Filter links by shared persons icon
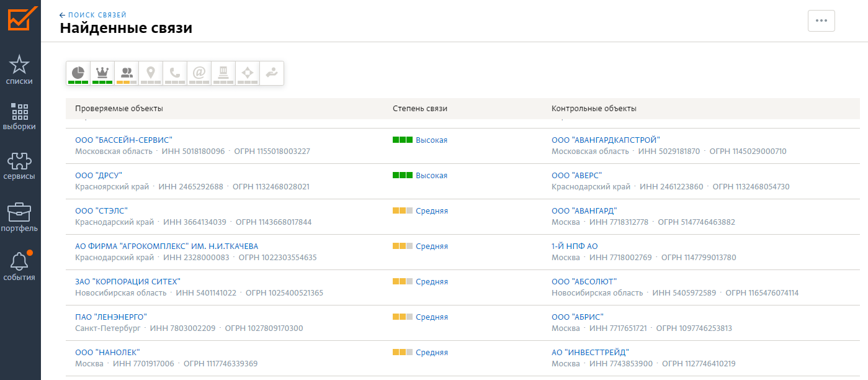 point(127,73)
